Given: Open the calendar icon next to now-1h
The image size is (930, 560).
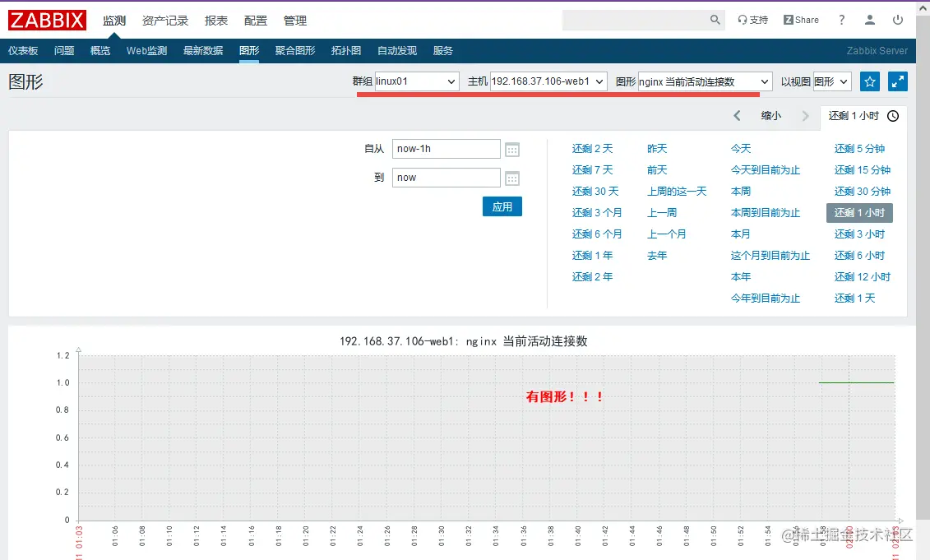Looking at the screenshot, I should pyautogui.click(x=511, y=149).
